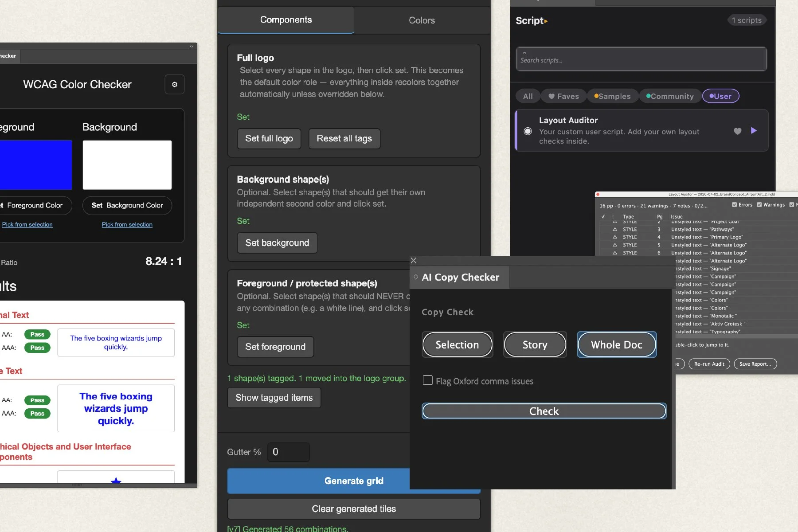Enable Flag Oxford comma issues checkbox
The height and width of the screenshot is (532, 798).
[428, 380]
